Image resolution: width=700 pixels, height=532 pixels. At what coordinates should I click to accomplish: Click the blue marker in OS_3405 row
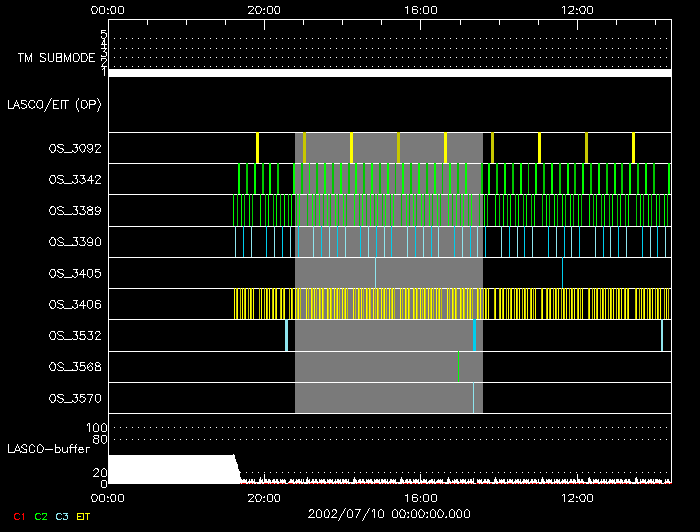coord(562,272)
